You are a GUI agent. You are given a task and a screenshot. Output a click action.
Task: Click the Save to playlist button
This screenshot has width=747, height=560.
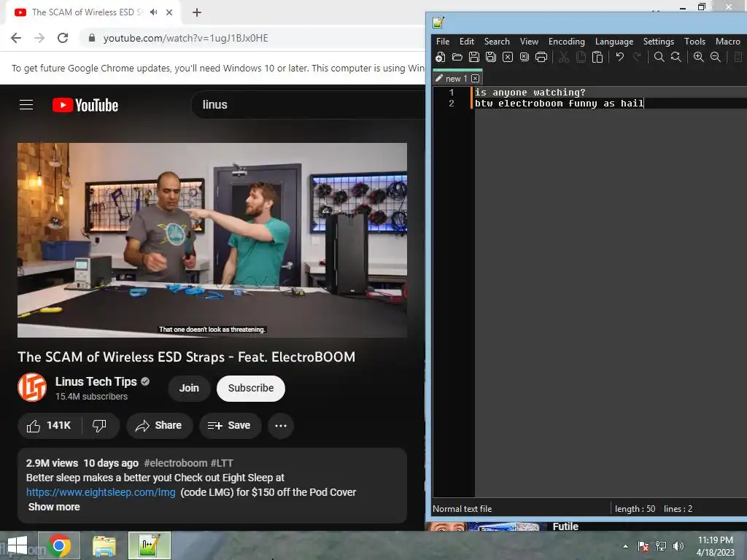coord(230,426)
